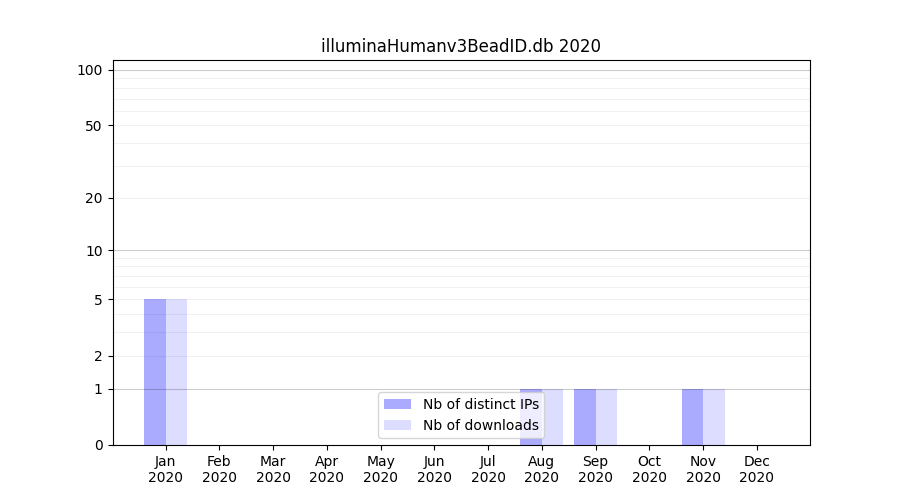Image resolution: width=900 pixels, height=500 pixels.
Task: Click the 'Oct 2020' x-axis label
Action: tap(649, 469)
